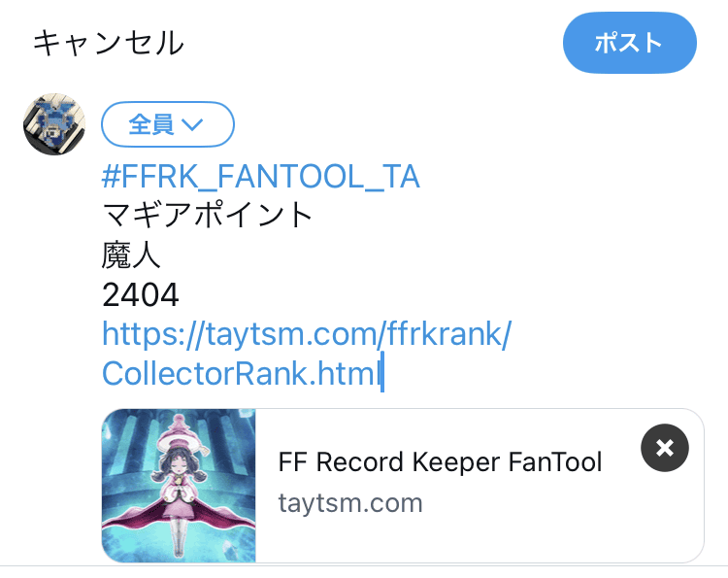Click the taytsm.com domain in card
728x578 pixels.
pyautogui.click(x=350, y=503)
